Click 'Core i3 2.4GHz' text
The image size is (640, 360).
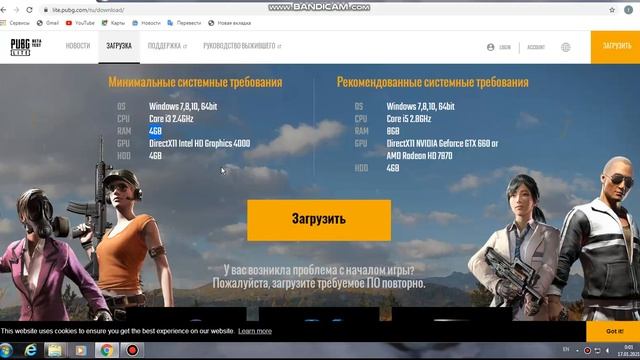[x=171, y=119]
